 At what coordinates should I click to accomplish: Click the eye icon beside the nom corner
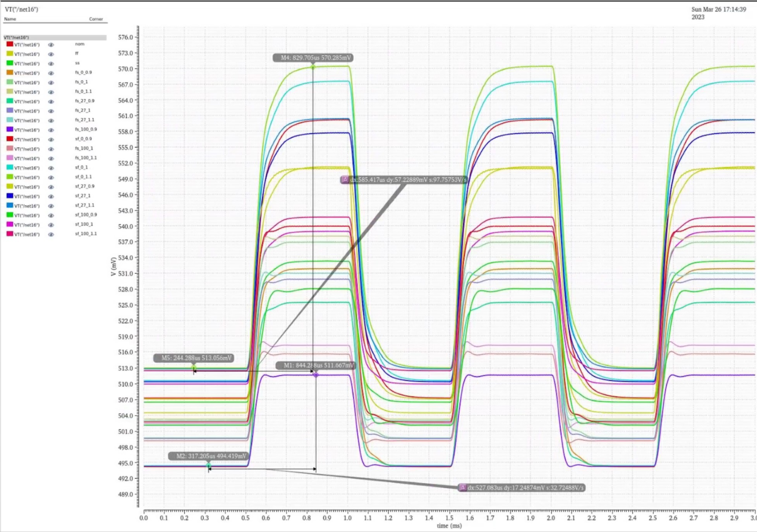click(x=51, y=44)
